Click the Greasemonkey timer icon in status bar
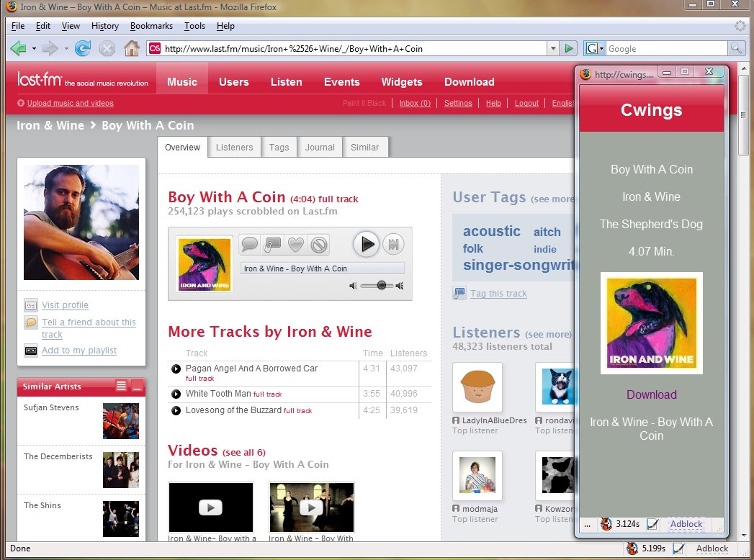Image resolution: width=754 pixels, height=560 pixels. 632,548
